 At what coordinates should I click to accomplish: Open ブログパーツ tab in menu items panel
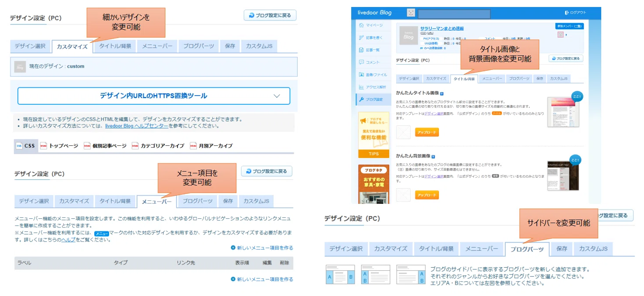point(198,201)
